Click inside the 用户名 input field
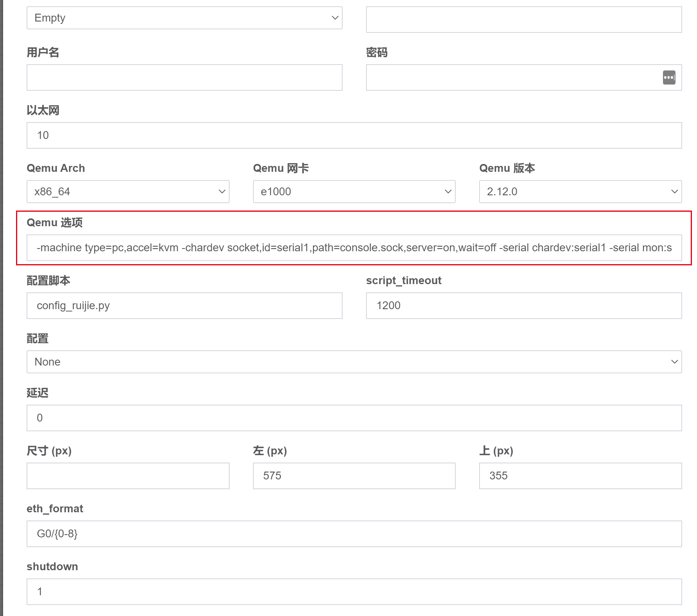The width and height of the screenshot is (697, 616). [184, 77]
